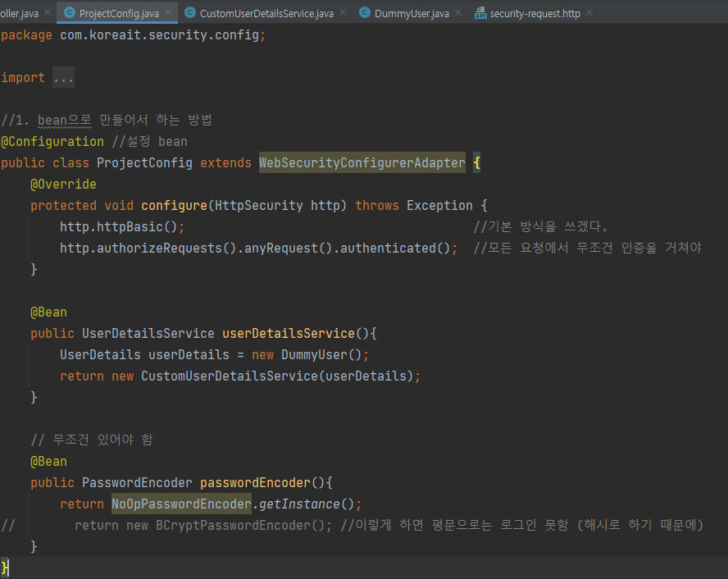
Task: Click the HttpSecurity parameter type
Action: [258, 205]
